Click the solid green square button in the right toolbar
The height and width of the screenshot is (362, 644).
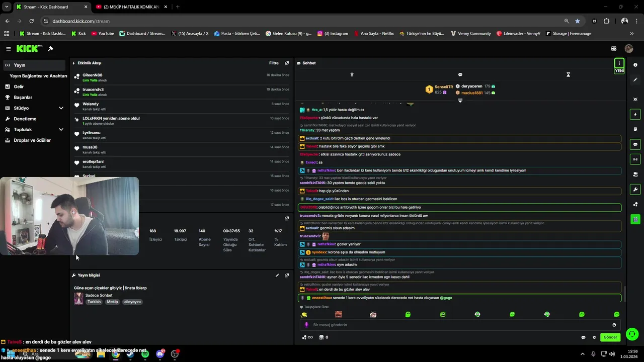coord(635,219)
